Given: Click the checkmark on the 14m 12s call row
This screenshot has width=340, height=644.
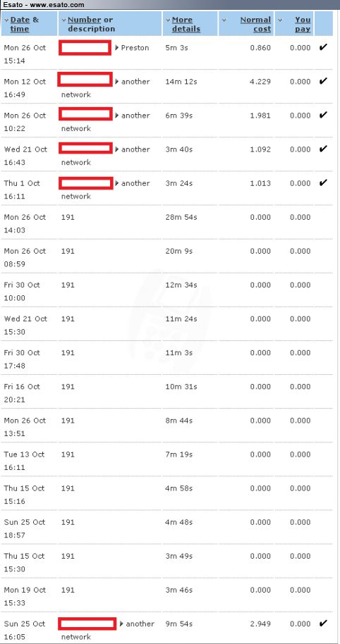Looking at the screenshot, I should pos(324,81).
